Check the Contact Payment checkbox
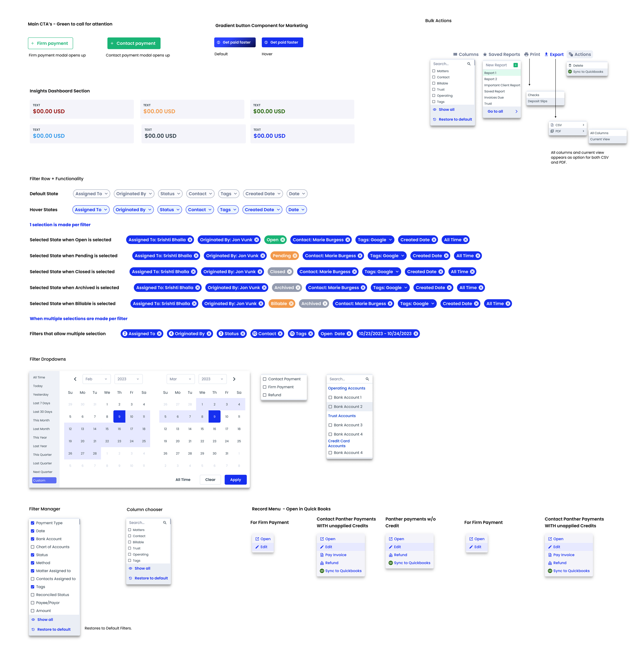 coord(265,379)
